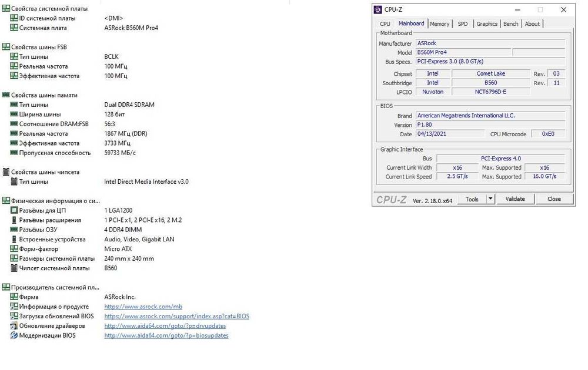This screenshot has width=588, height=370.
Task: Open the aida64 drvupdates link
Action: 165,326
